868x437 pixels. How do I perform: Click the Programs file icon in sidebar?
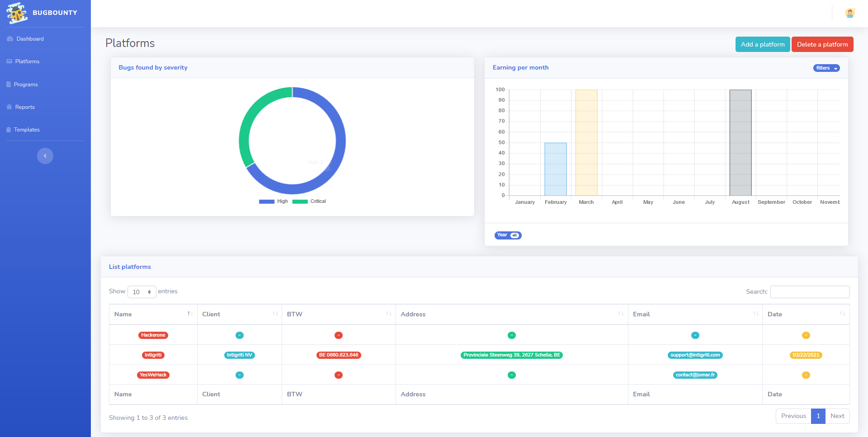point(9,85)
